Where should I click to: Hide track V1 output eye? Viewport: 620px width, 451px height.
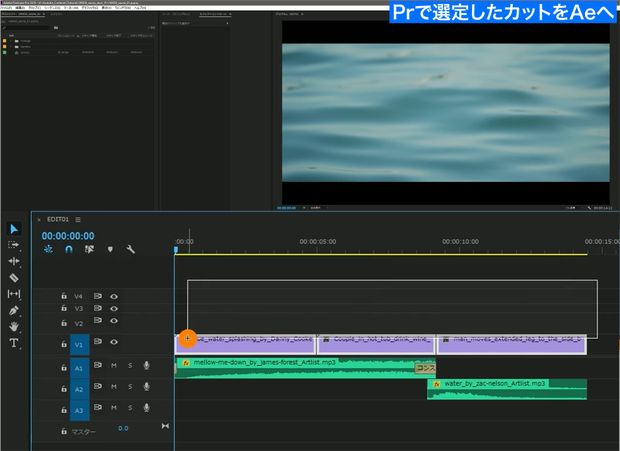point(114,342)
